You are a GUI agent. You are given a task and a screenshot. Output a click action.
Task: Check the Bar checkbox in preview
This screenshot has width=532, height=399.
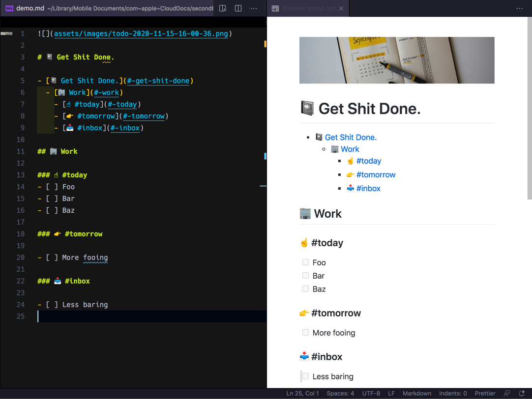tap(305, 276)
